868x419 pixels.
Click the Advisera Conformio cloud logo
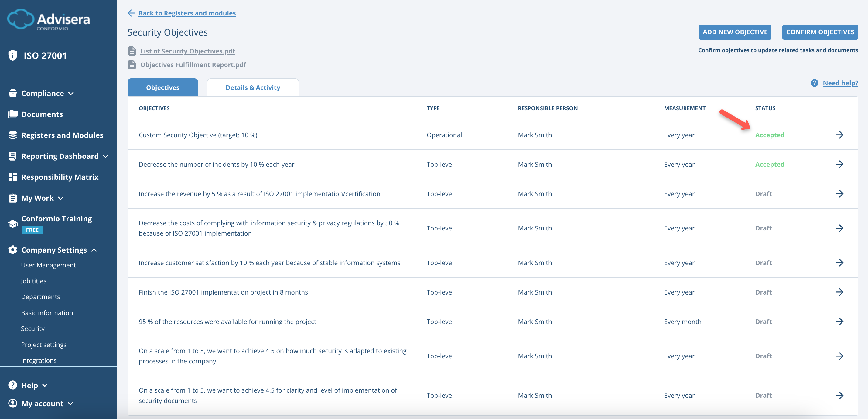click(x=21, y=19)
